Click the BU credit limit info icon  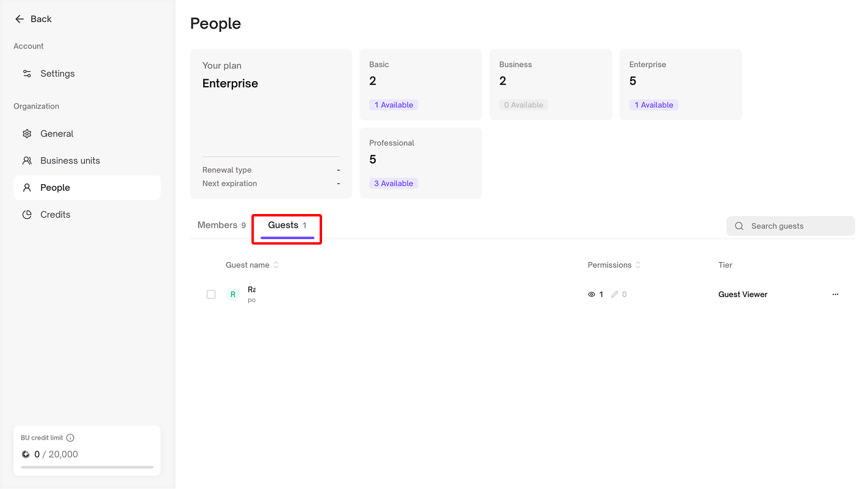pyautogui.click(x=70, y=438)
